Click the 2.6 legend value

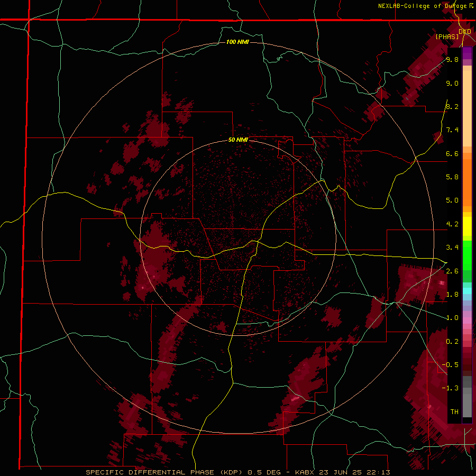point(452,271)
